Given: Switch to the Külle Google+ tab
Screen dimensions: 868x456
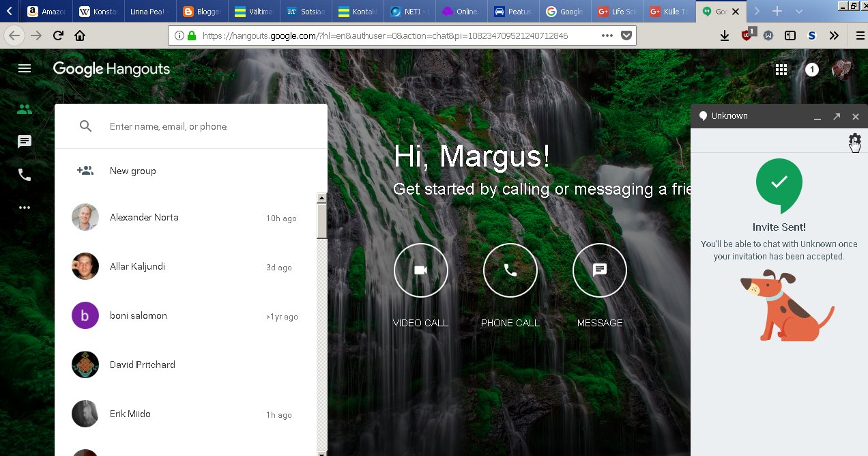Looking at the screenshot, I should pos(669,12).
